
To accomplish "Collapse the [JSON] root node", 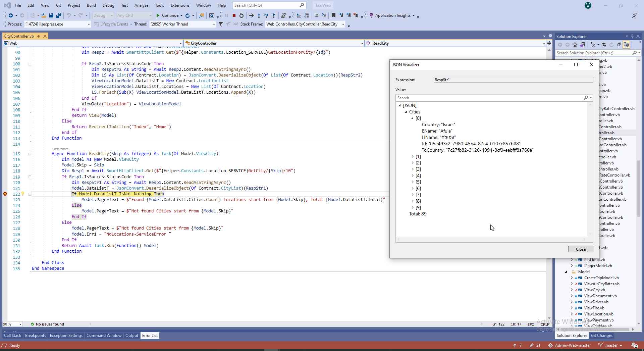I will tap(399, 105).
